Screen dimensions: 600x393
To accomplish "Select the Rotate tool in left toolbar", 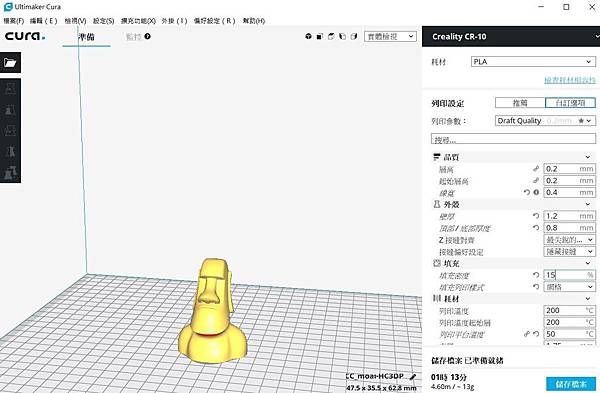I will tap(10, 130).
